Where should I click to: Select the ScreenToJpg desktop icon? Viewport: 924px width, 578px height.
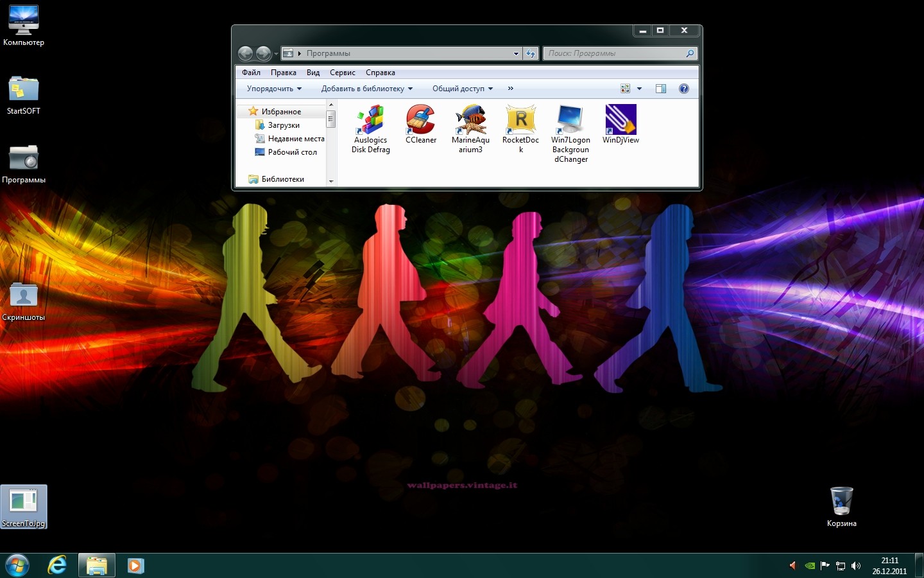24,507
